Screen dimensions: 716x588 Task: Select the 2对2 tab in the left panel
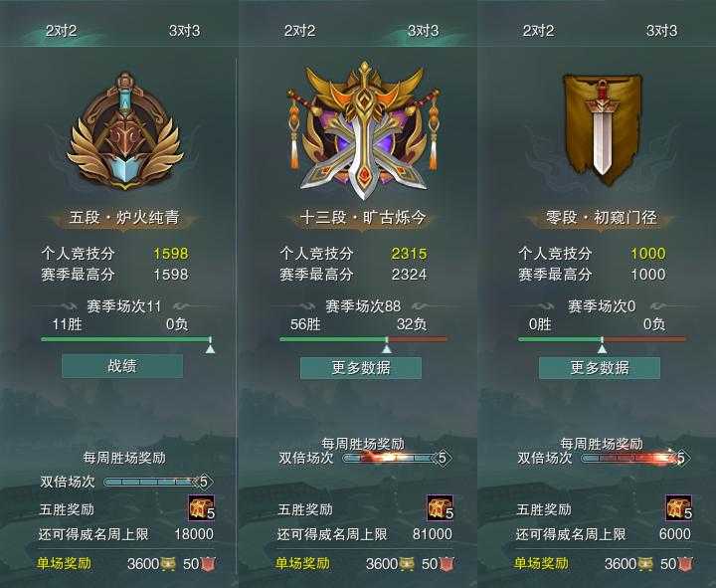tap(62, 31)
